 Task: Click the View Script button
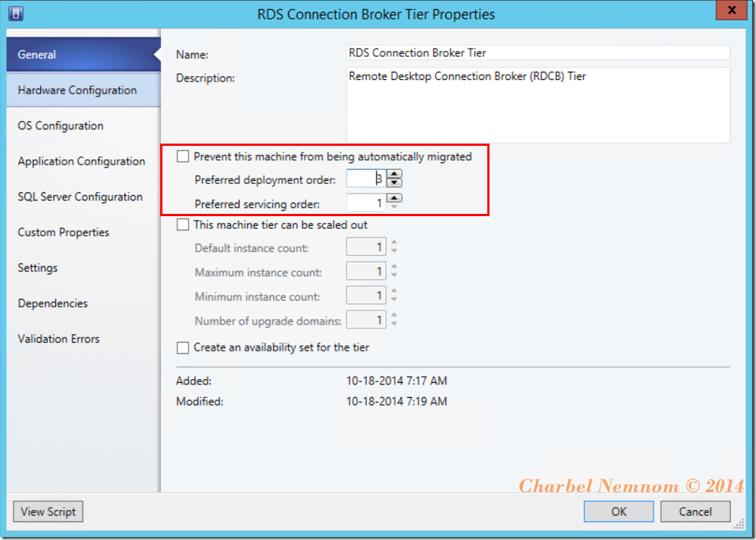coord(48,512)
